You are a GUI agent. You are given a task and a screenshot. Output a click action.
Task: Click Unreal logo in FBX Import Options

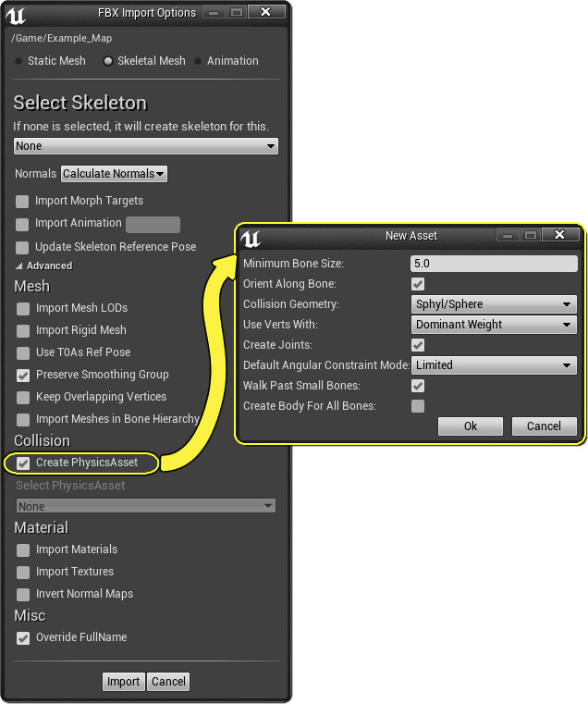point(16,15)
